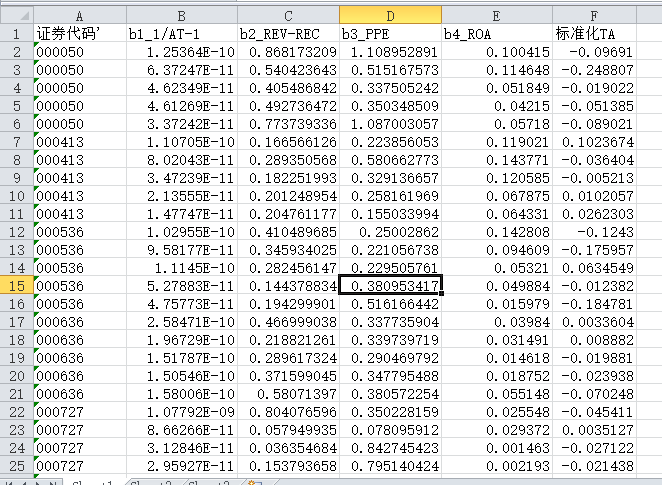Select column A header
The width and height of the screenshot is (662, 485).
pos(80,16)
